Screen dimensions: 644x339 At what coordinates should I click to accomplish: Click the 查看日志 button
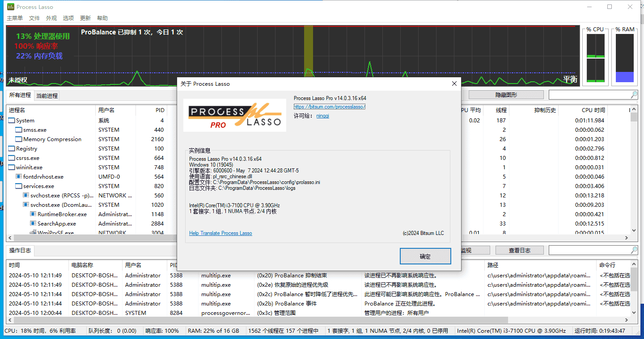tap(519, 251)
